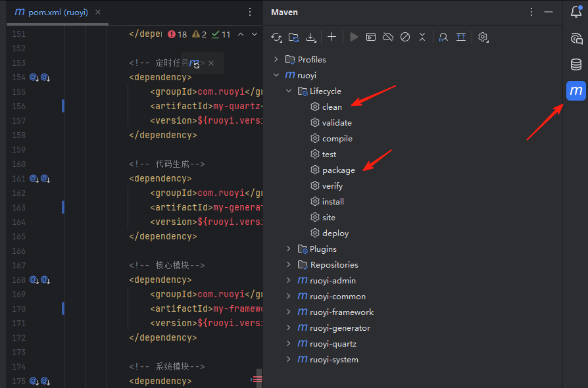Close the pom.xml editor tab

98,12
